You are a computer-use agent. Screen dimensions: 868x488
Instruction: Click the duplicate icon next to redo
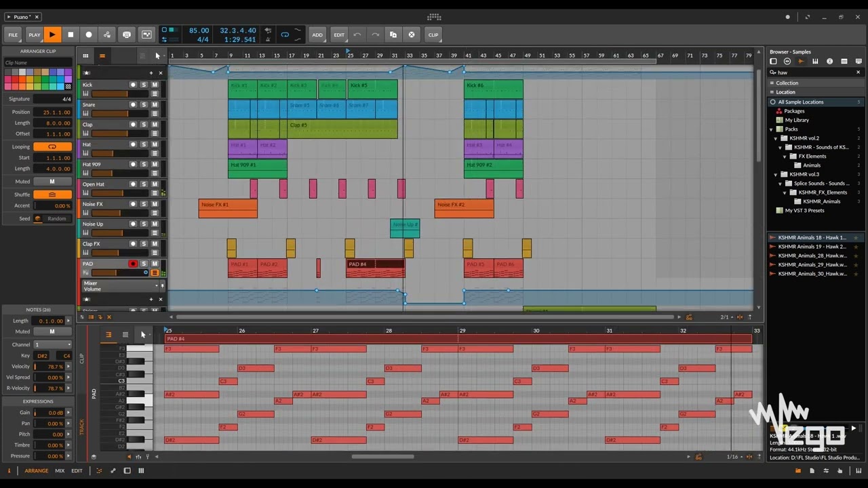393,35
